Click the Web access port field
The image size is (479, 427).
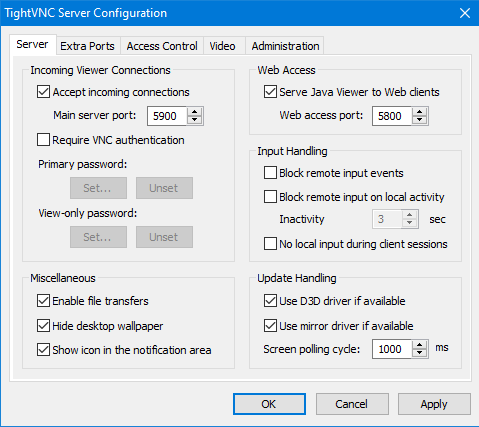pos(392,116)
